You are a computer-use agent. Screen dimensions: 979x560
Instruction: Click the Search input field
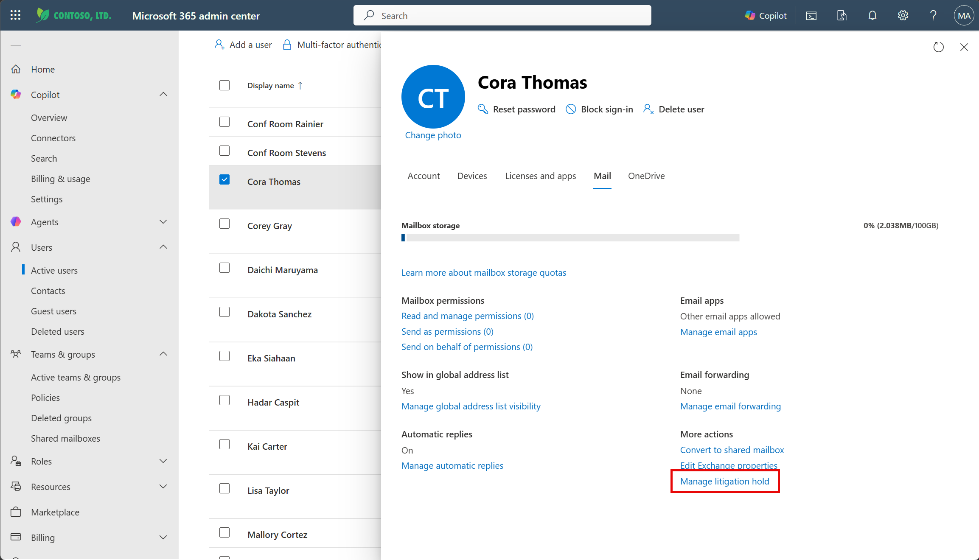[x=502, y=16]
